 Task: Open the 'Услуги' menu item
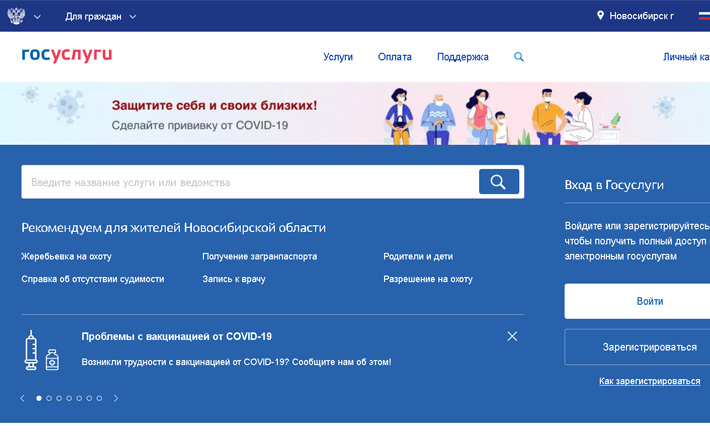(x=338, y=57)
